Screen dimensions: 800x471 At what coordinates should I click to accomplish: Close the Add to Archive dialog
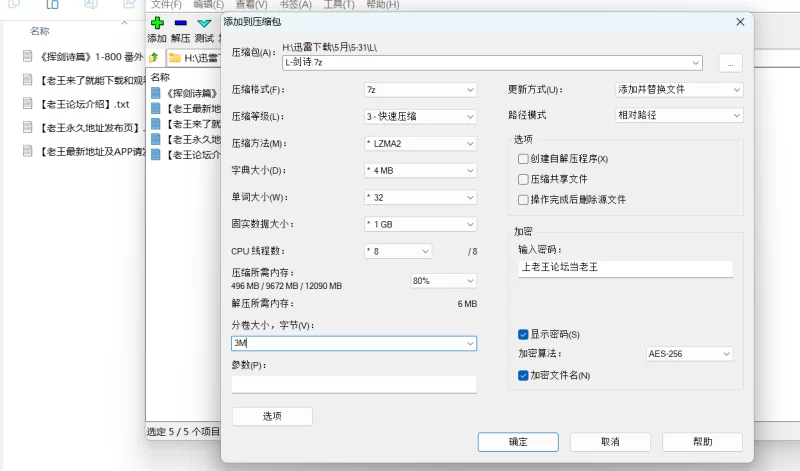click(x=740, y=21)
